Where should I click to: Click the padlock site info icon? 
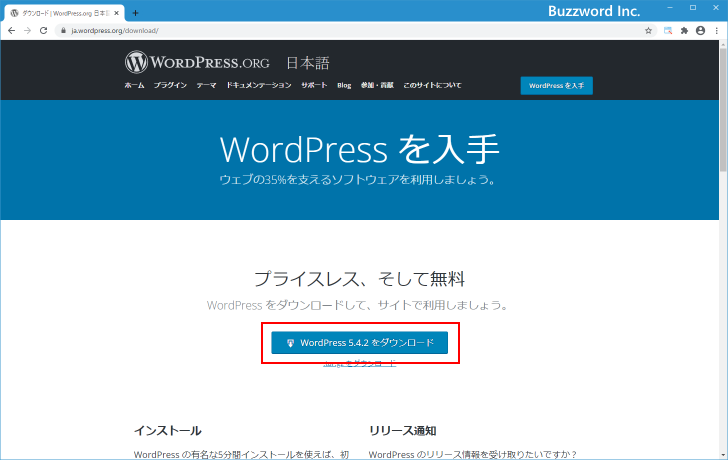pos(64,31)
